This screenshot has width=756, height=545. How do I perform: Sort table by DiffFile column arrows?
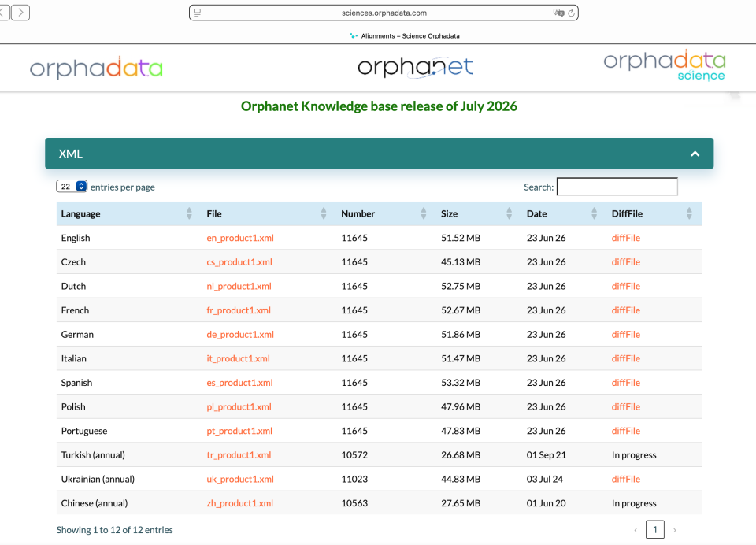point(690,213)
